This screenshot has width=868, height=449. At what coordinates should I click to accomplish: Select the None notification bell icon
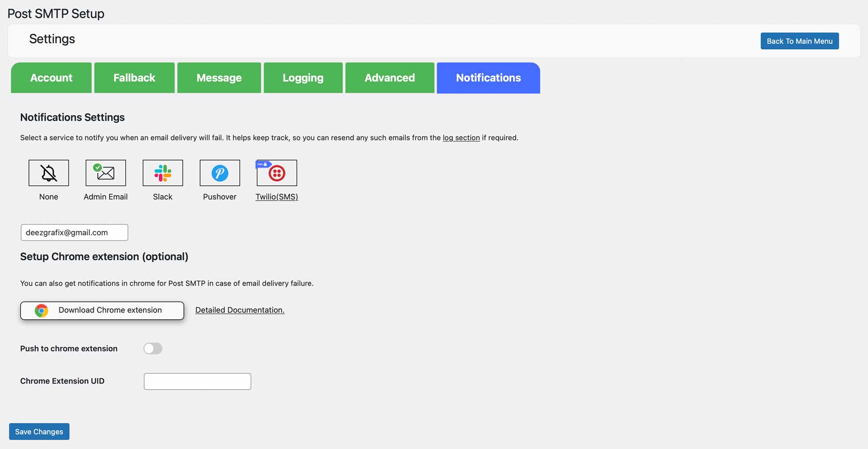[x=48, y=173]
